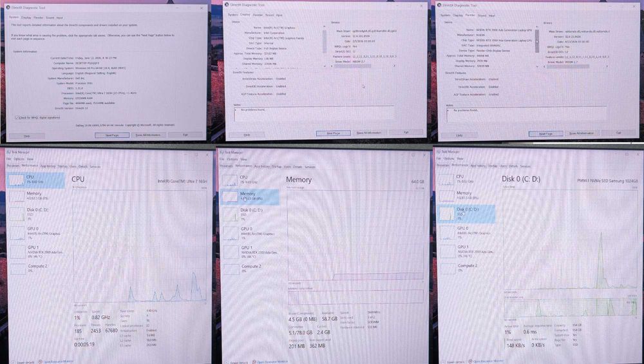
Task: Click Memory composition bar in Memory-view Task Manager
Action: pyautogui.click(x=355, y=297)
